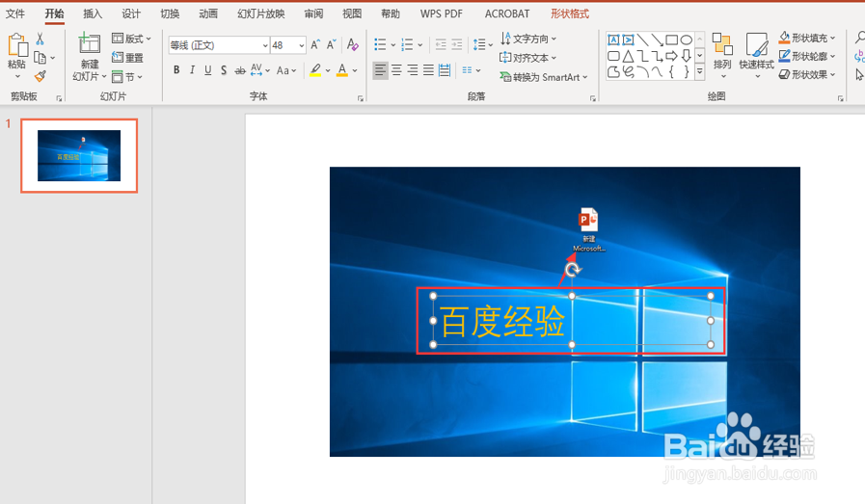Click the bullet list icon
The width and height of the screenshot is (865, 504).
pyautogui.click(x=380, y=44)
